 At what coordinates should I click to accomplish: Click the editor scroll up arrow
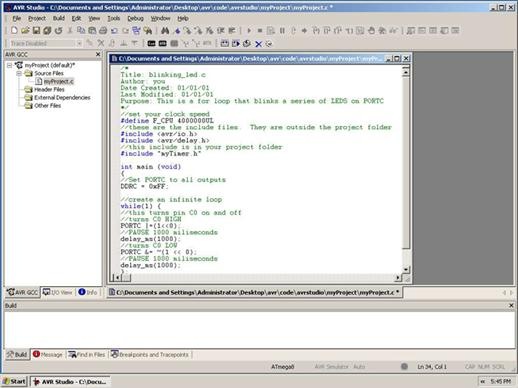[x=406, y=71]
